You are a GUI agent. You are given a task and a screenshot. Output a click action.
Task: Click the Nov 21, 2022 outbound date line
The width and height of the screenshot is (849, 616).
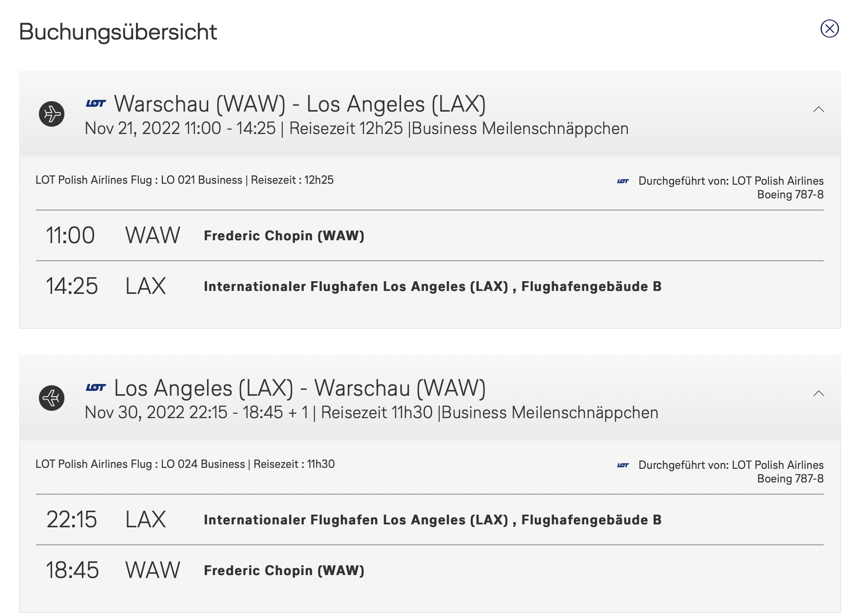(x=356, y=129)
